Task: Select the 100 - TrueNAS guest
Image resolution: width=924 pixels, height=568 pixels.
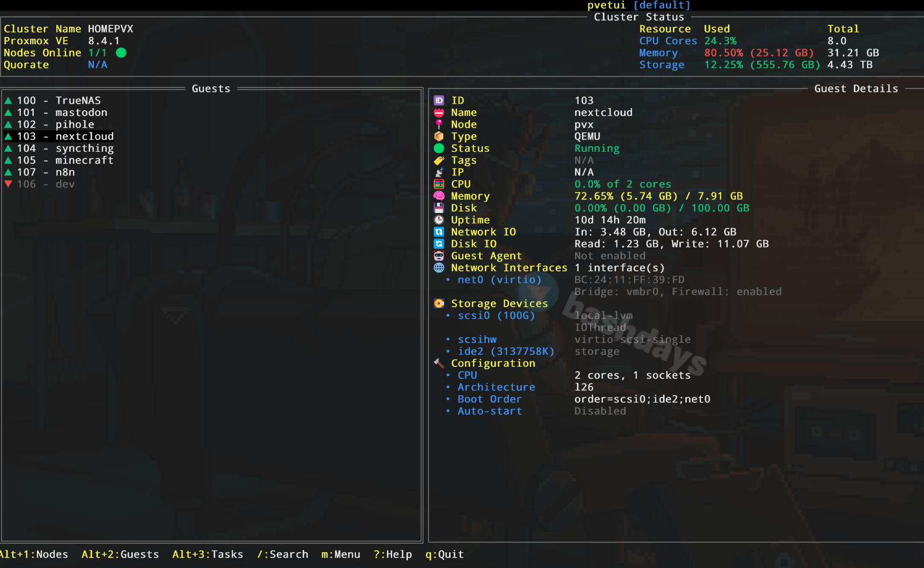Action: click(x=58, y=101)
